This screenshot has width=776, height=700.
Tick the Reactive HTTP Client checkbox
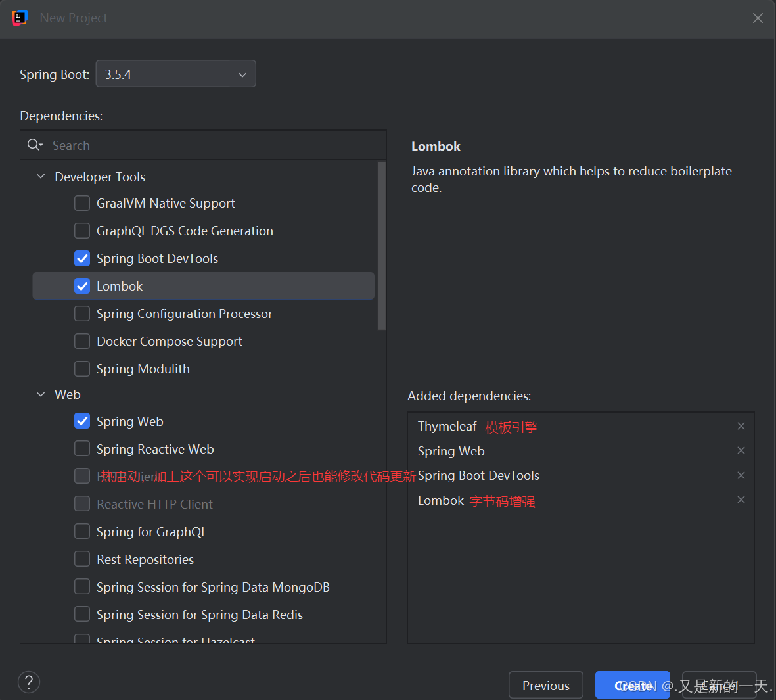[x=82, y=504]
